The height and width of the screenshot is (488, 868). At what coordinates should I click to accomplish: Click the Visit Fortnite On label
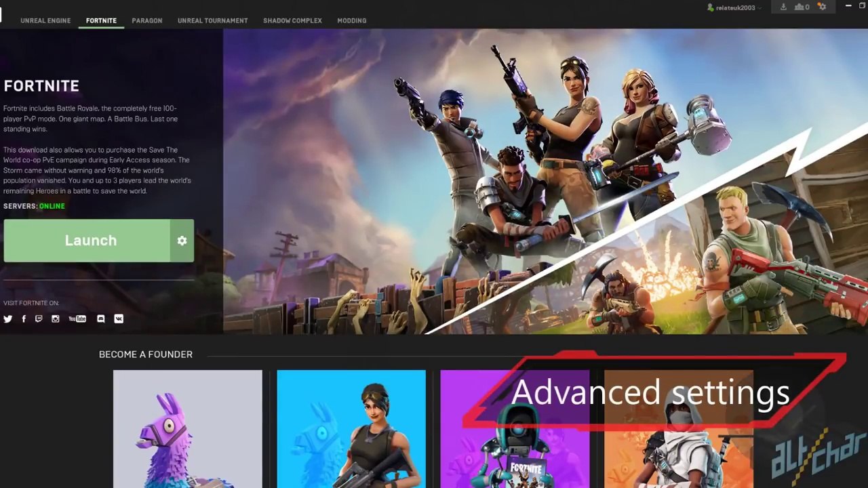tap(31, 303)
